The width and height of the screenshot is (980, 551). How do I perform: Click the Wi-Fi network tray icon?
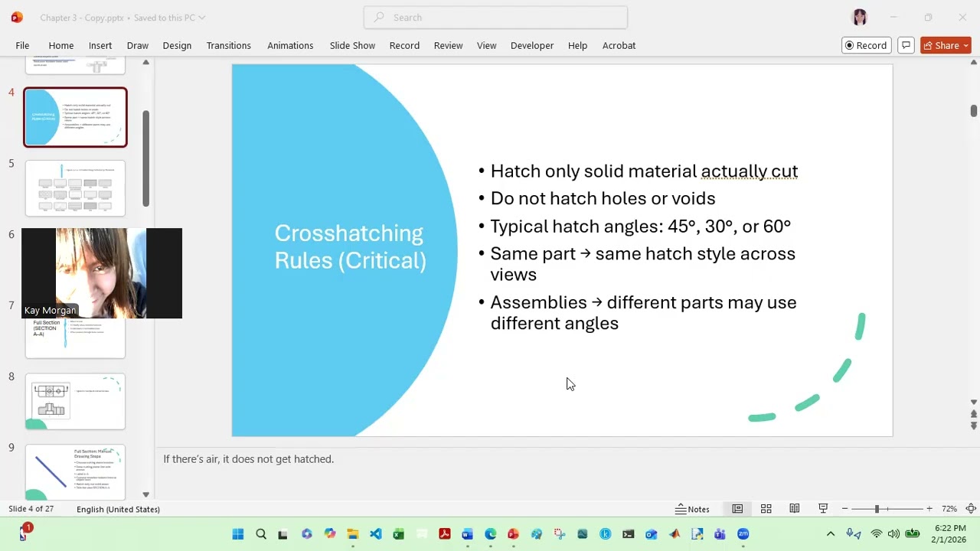pos(877,534)
